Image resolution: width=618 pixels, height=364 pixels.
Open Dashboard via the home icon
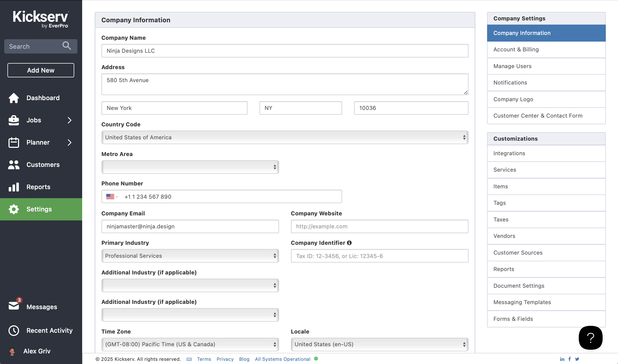14,98
